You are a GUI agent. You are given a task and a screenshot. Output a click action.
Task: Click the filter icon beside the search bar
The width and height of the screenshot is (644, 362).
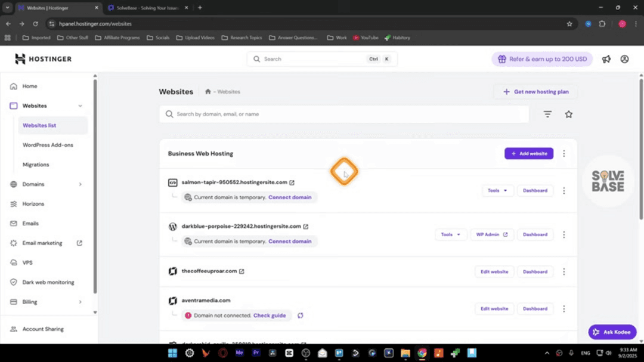click(547, 114)
